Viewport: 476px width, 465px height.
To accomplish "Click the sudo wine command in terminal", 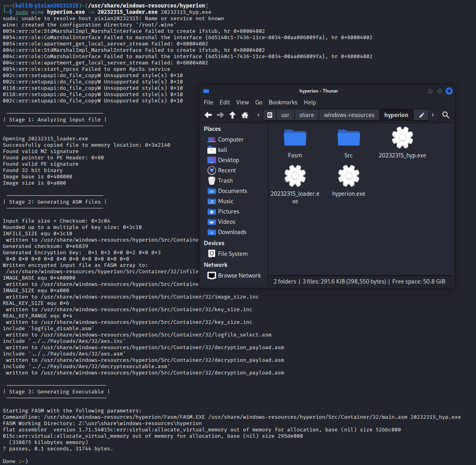I will [x=113, y=12].
